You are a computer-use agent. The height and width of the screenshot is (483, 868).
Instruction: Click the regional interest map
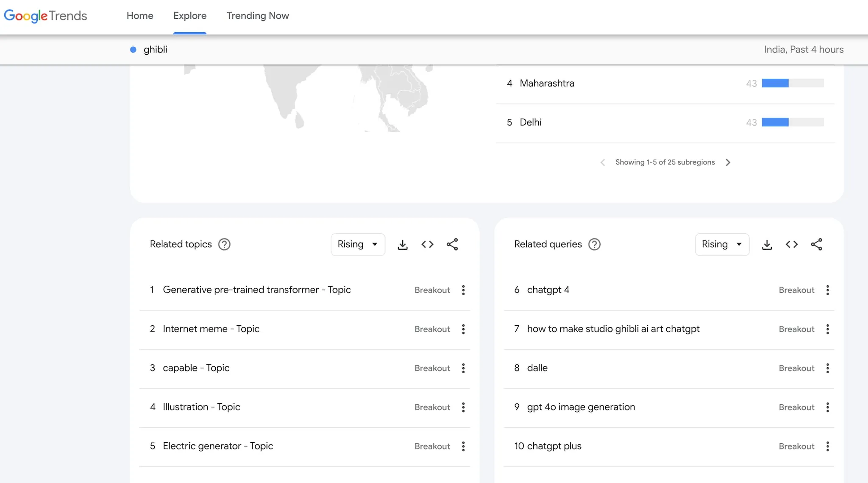tap(309, 98)
